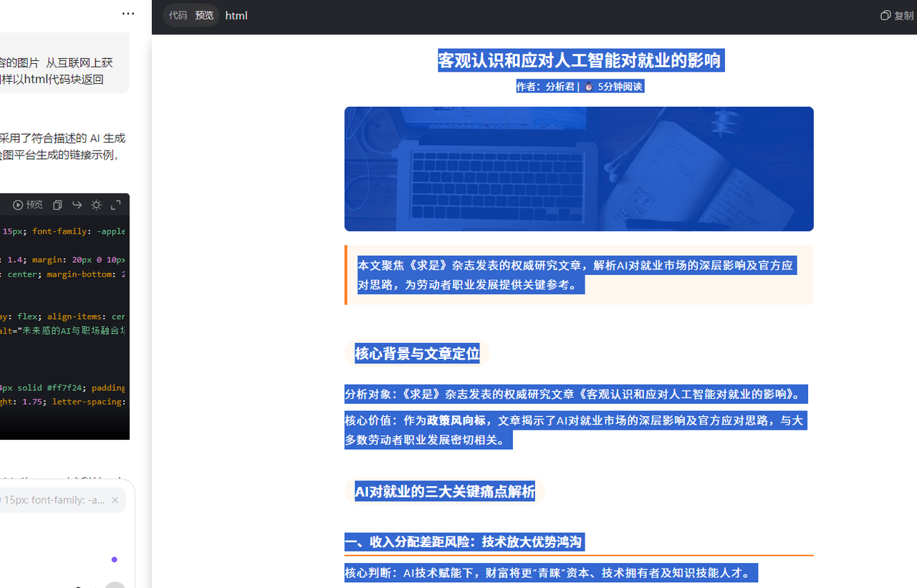Screen dimensions: 917x588
Task: Open the three-dots more options menu
Action: pyautogui.click(x=128, y=14)
